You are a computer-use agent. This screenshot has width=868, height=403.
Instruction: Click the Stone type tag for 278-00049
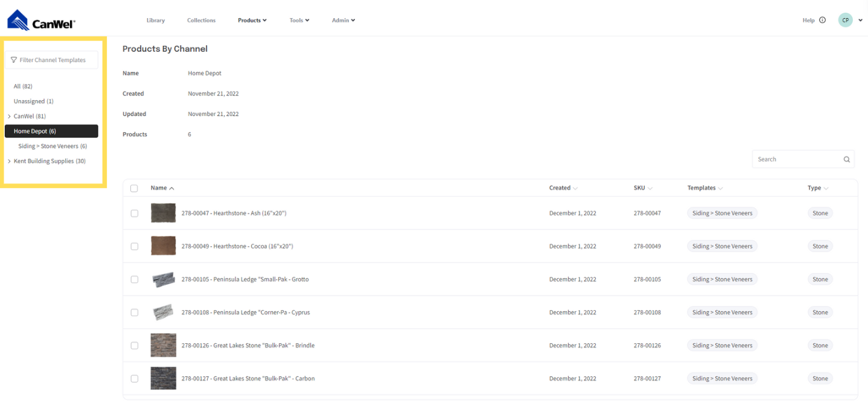[820, 246]
